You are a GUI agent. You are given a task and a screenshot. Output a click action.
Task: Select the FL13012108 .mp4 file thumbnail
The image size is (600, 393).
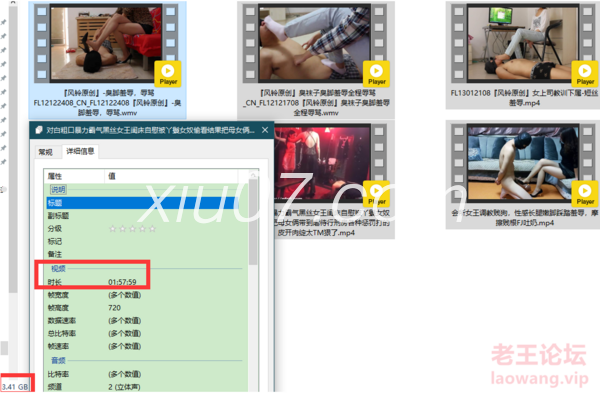point(523,55)
